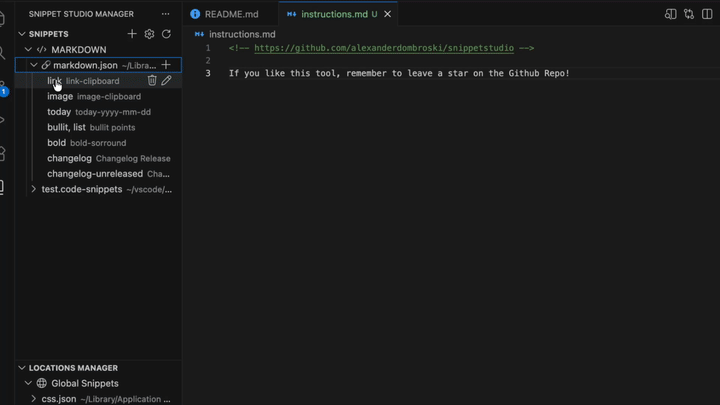
Task: Click the Global Snippets label
Action: 85,383
